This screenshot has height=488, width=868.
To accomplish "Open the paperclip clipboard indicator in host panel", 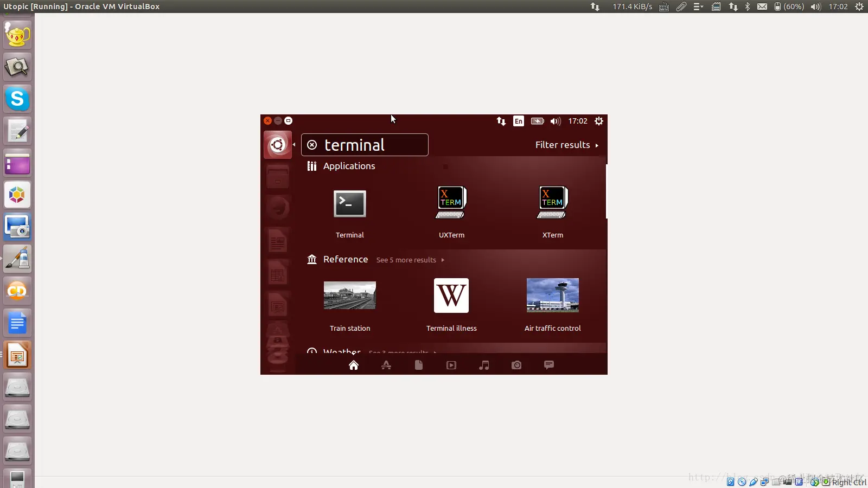I will click(681, 7).
